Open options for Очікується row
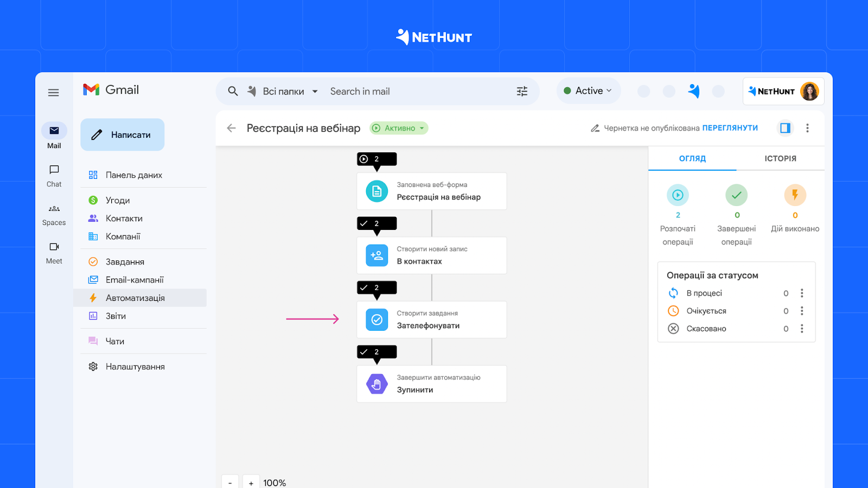 (802, 311)
